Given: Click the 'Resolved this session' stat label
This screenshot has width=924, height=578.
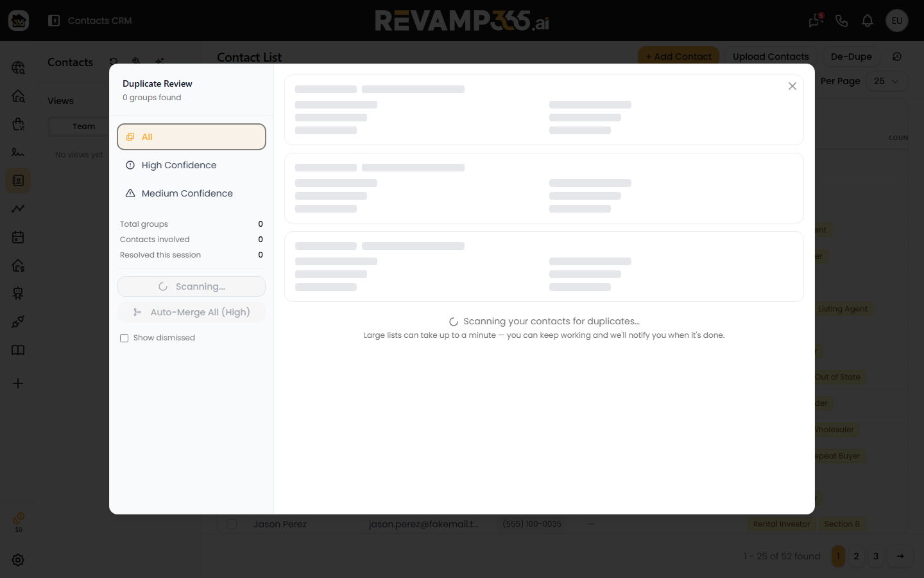Looking at the screenshot, I should [160, 255].
